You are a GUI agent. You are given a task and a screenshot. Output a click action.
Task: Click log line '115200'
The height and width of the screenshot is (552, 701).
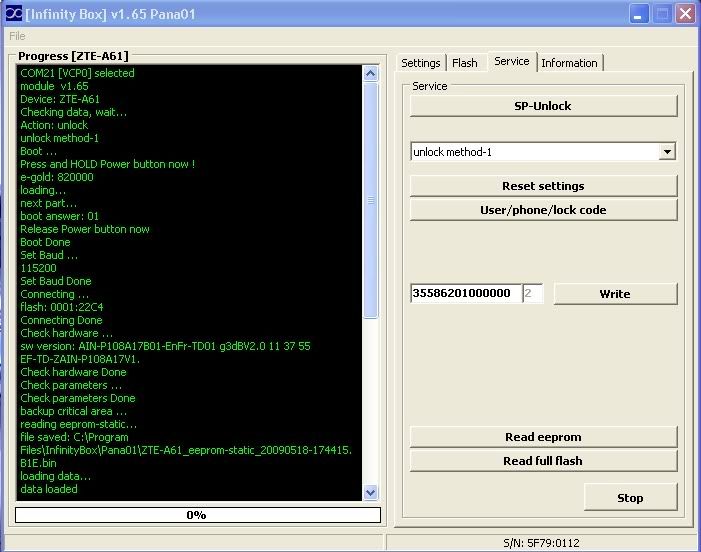pos(38,268)
